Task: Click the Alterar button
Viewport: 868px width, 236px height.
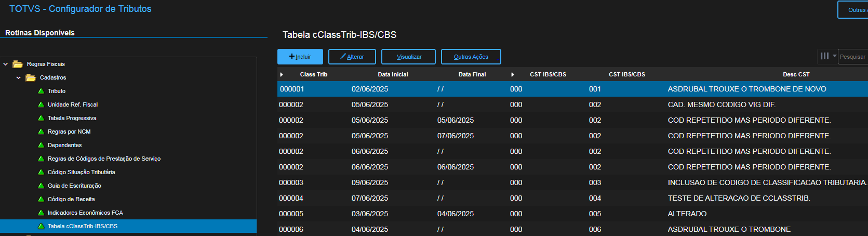Action: coord(352,57)
